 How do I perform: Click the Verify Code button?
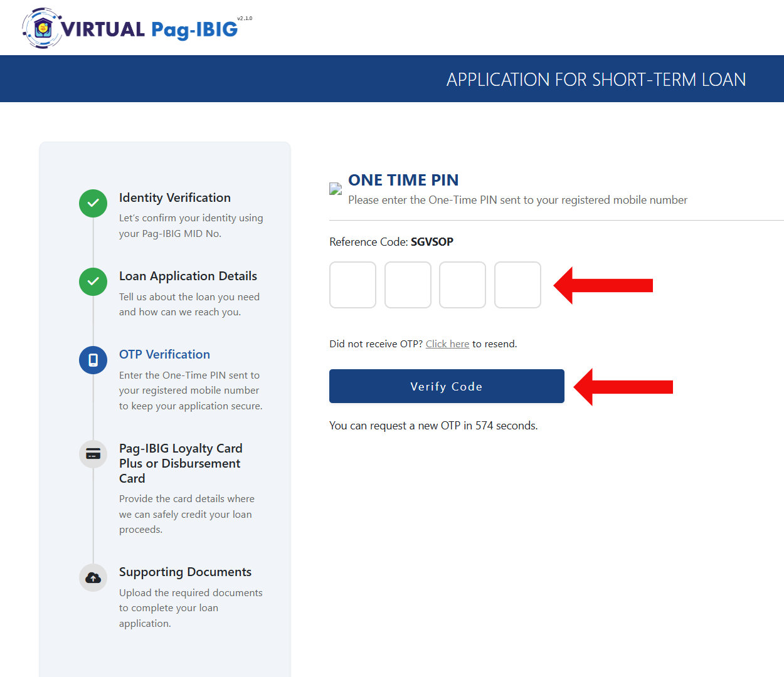click(x=447, y=386)
